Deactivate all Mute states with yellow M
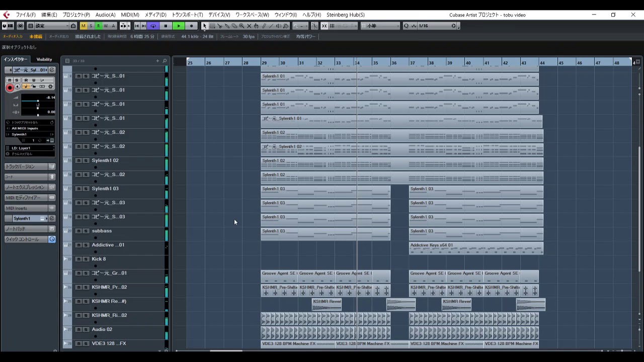Image resolution: width=644 pixels, height=362 pixels. 84,26
